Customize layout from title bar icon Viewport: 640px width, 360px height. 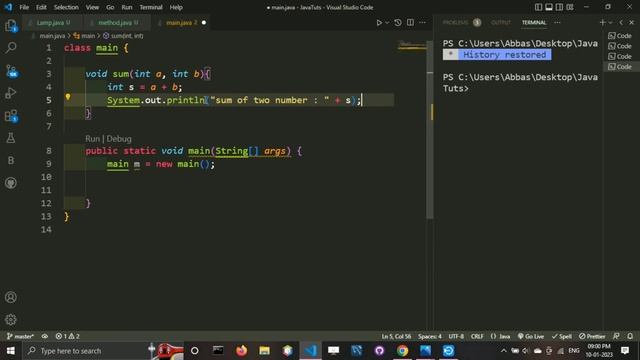(x=570, y=7)
